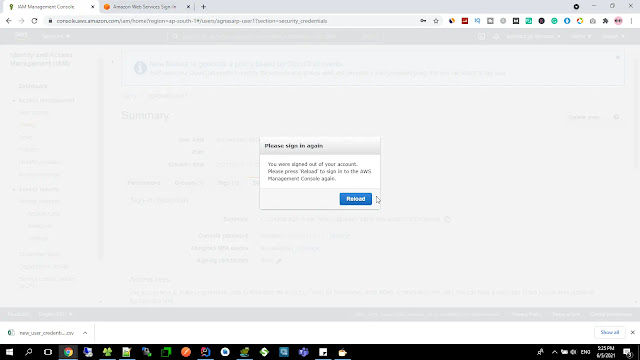The width and height of the screenshot is (640, 360).
Task: Click the AWS notifications bell icon
Action: (x=496, y=36)
